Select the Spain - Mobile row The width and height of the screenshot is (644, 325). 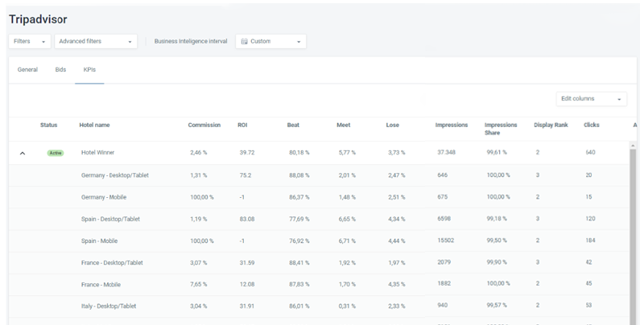(319, 241)
